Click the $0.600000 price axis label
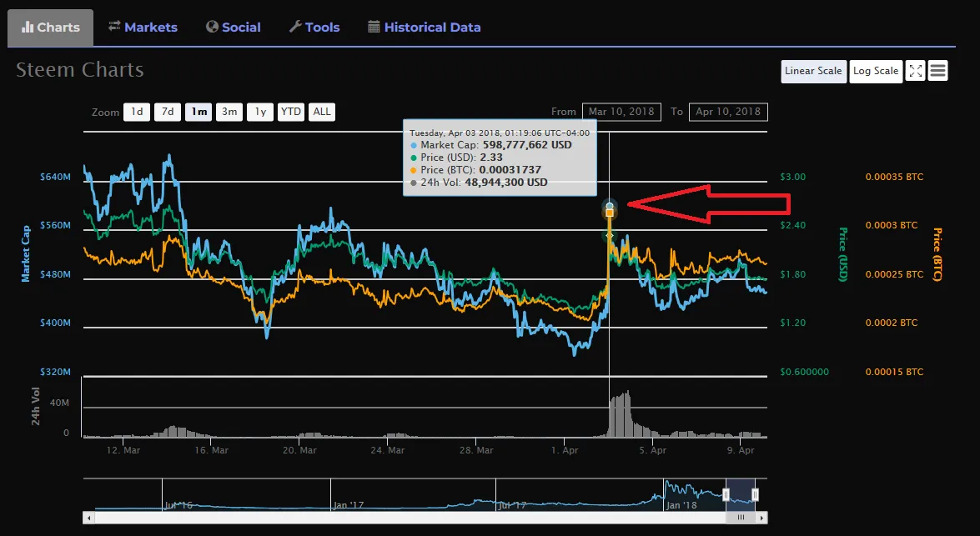The height and width of the screenshot is (536, 980). [805, 372]
